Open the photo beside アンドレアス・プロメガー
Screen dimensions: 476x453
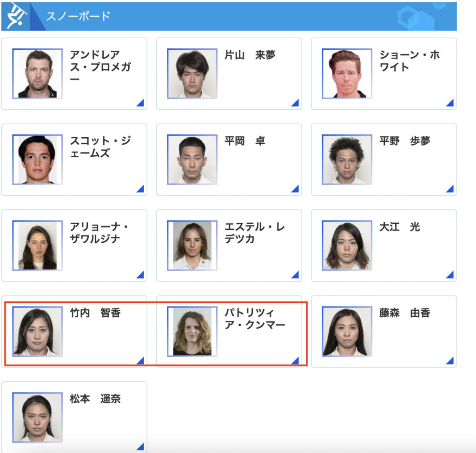tap(37, 73)
